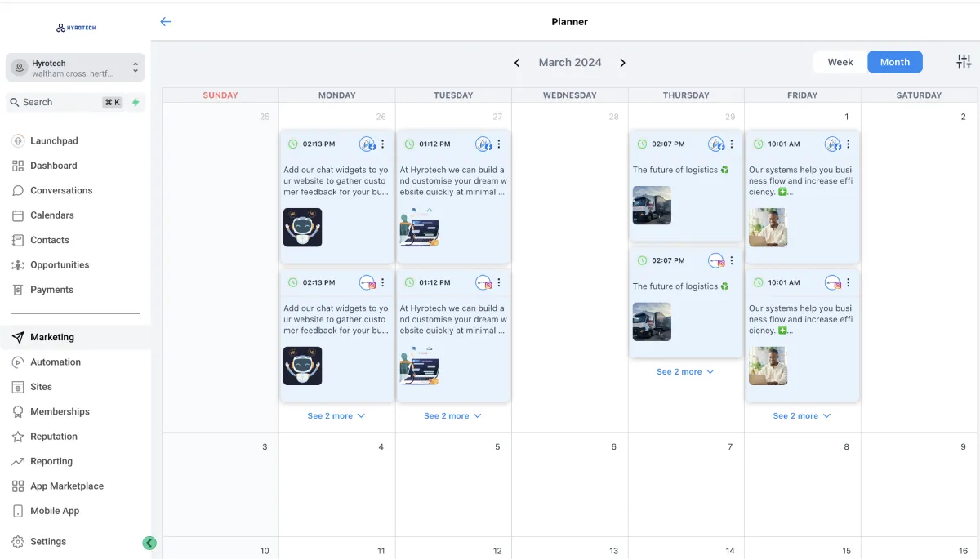Expand See 2 more under Thursday posts

pos(686,372)
